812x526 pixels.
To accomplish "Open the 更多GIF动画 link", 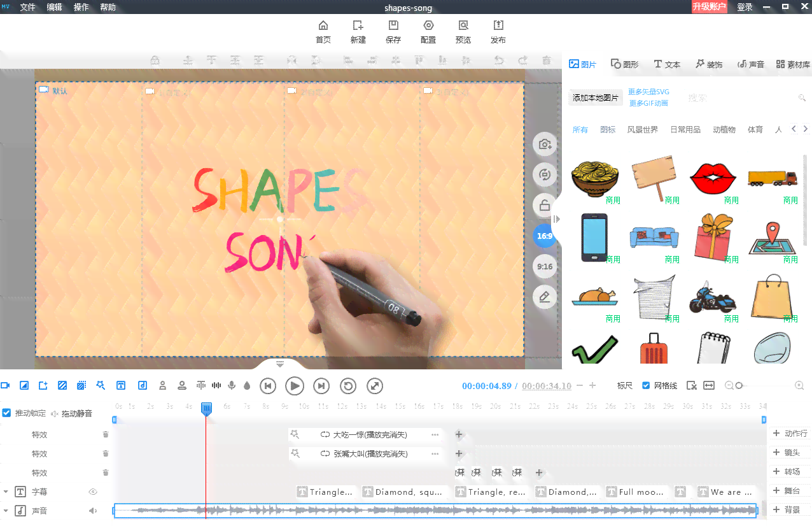I will click(x=648, y=103).
